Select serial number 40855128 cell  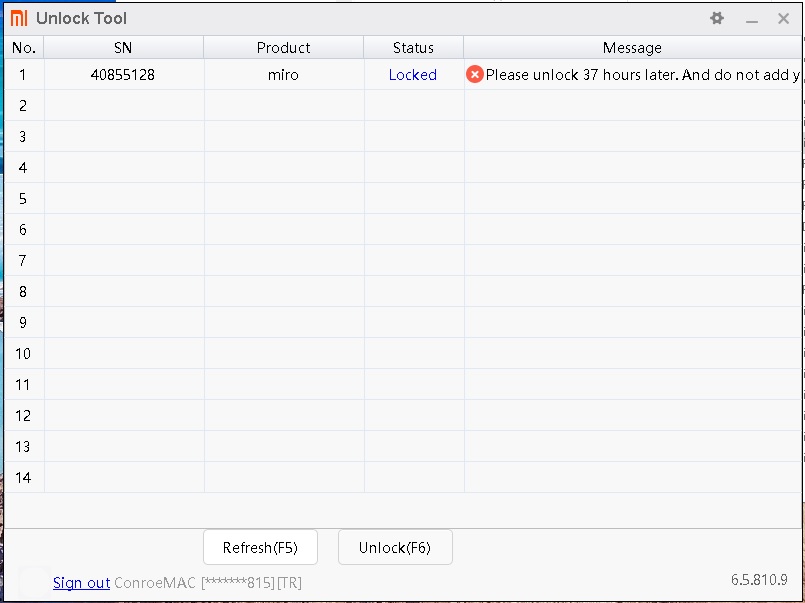tap(123, 75)
